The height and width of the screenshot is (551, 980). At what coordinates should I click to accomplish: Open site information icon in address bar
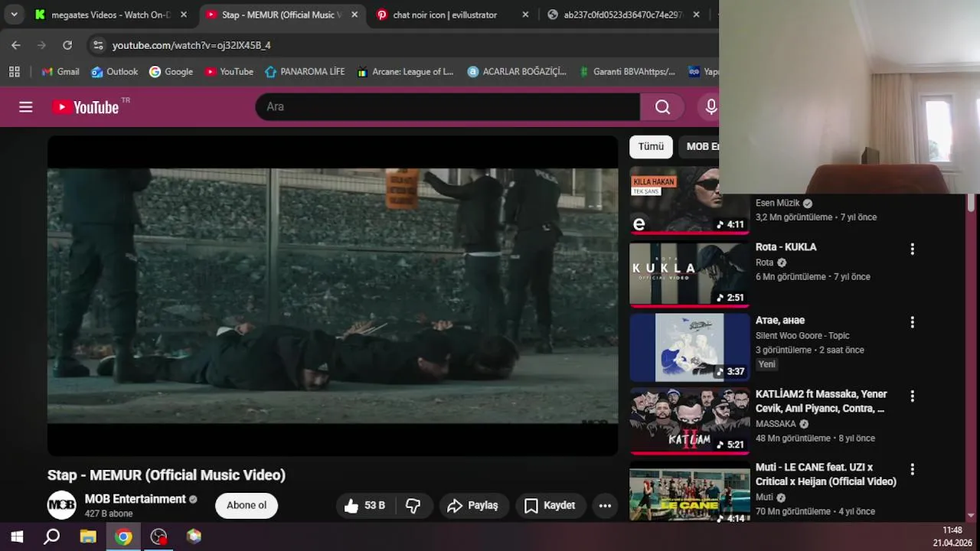click(98, 45)
